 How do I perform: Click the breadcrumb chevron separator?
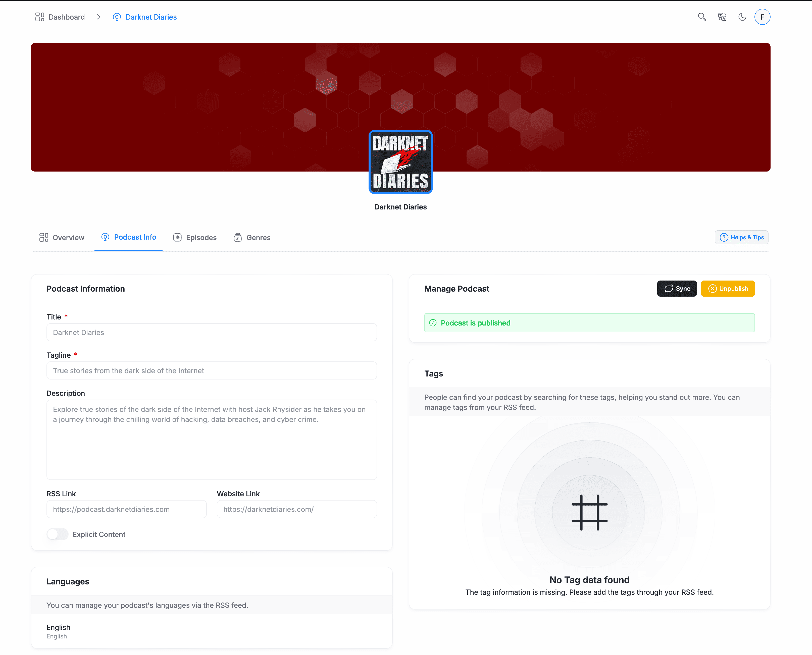(98, 17)
